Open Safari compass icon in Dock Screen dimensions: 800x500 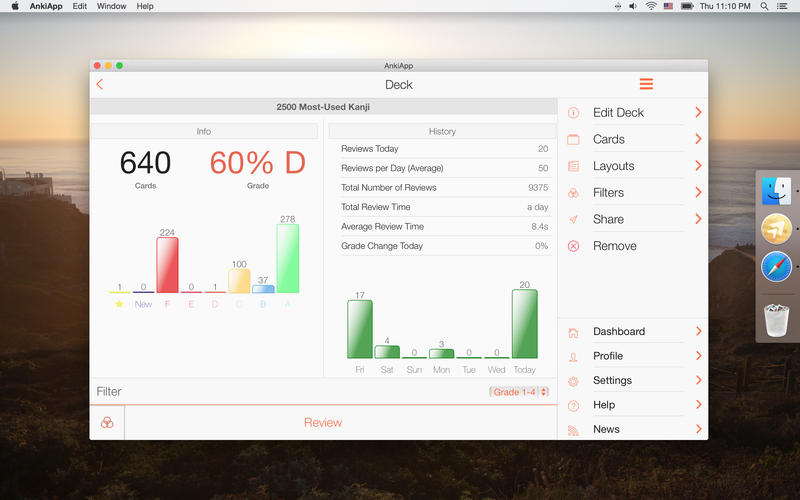point(776,266)
